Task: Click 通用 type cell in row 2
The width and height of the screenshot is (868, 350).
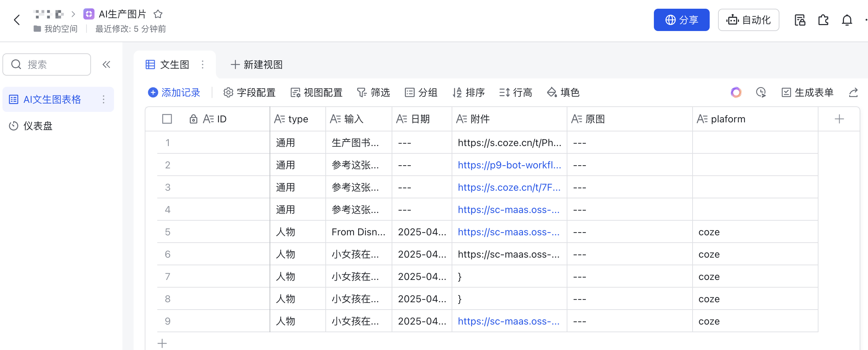Action: (298, 165)
